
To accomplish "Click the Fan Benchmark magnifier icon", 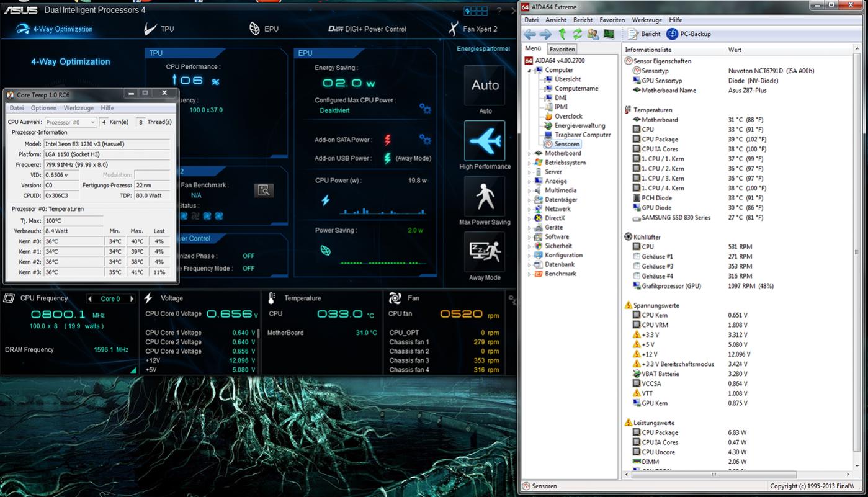I will (264, 190).
